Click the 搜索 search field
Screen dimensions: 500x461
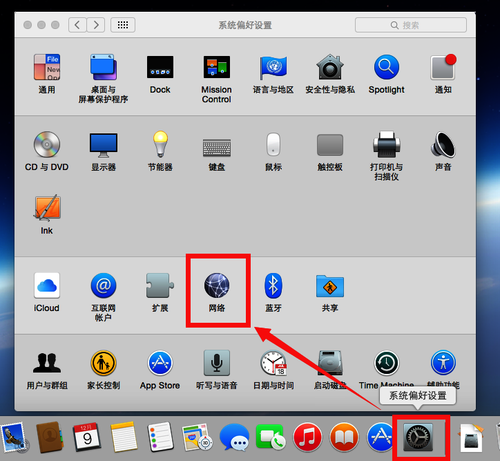tap(411, 25)
